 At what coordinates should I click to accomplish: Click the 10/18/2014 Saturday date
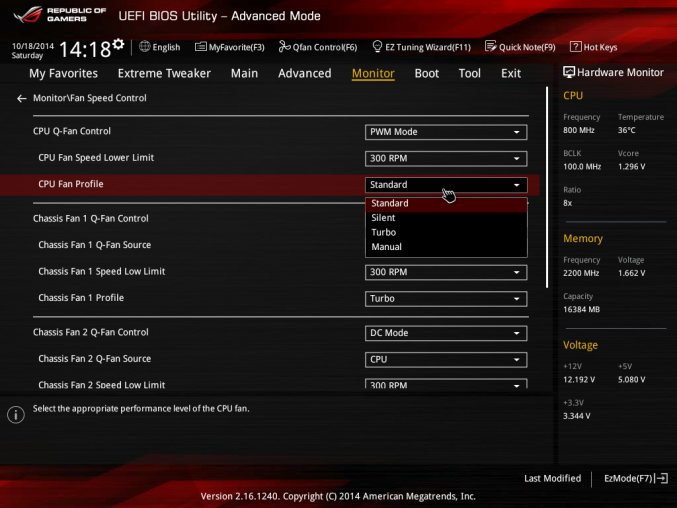pyautogui.click(x=32, y=50)
